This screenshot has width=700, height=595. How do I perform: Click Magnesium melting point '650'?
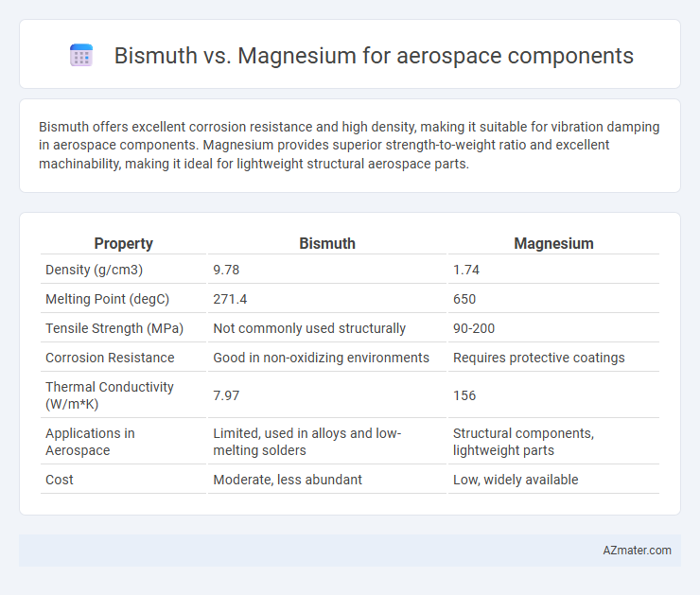coord(464,299)
